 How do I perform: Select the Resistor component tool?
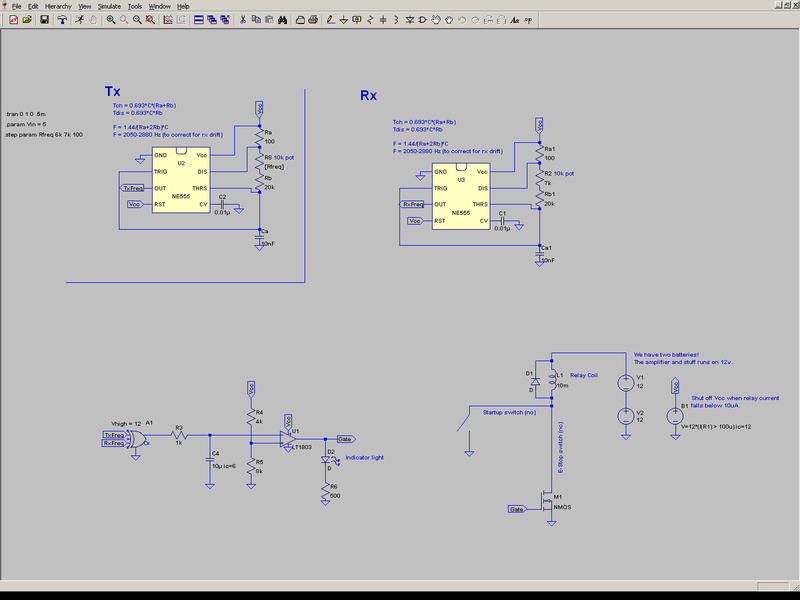click(x=369, y=20)
